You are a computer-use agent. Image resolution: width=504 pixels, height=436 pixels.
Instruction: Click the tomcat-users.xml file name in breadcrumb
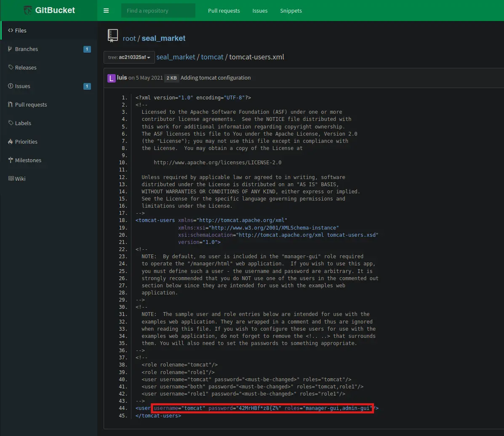[x=256, y=57]
